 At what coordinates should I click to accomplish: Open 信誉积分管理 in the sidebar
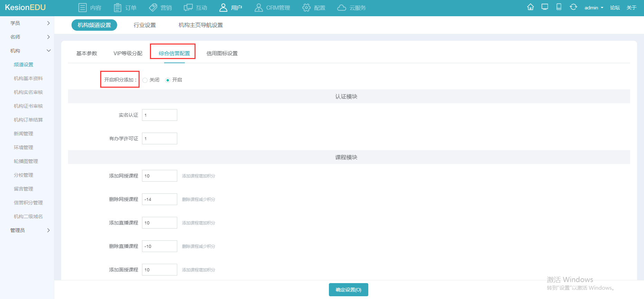28,203
